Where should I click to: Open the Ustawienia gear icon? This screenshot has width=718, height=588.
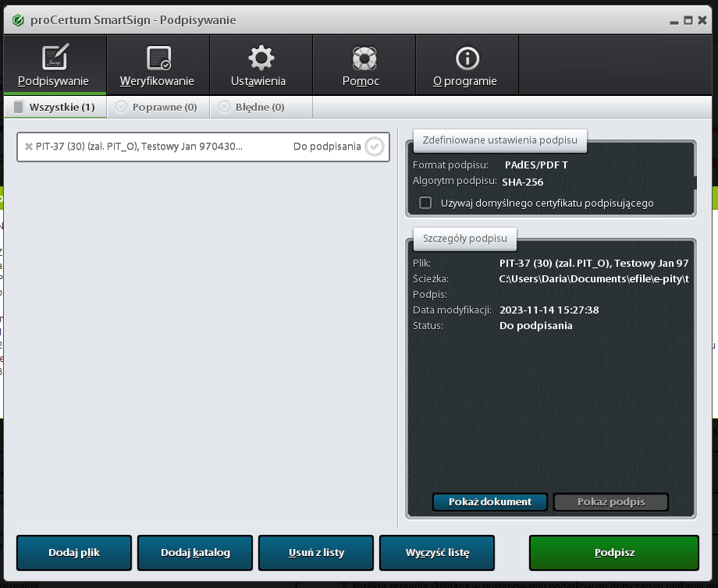[x=260, y=58]
